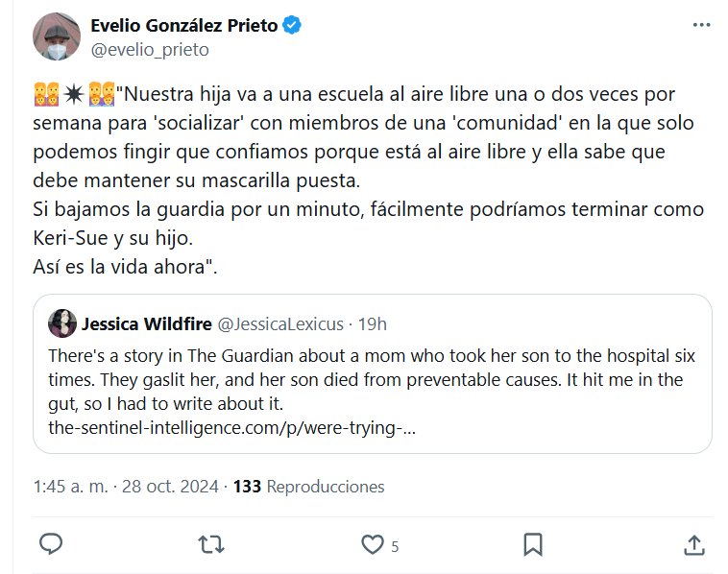
Task: Click the family emoji at tweet start
Action: pos(43,96)
